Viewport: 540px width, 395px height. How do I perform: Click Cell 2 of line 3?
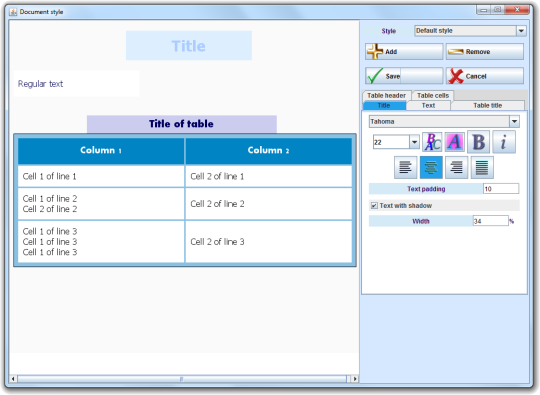(269, 242)
